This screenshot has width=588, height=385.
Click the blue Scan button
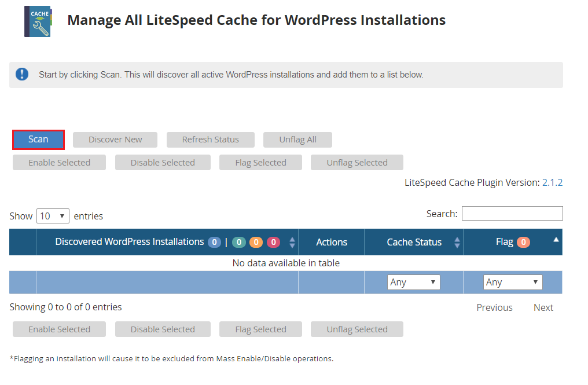tap(38, 140)
